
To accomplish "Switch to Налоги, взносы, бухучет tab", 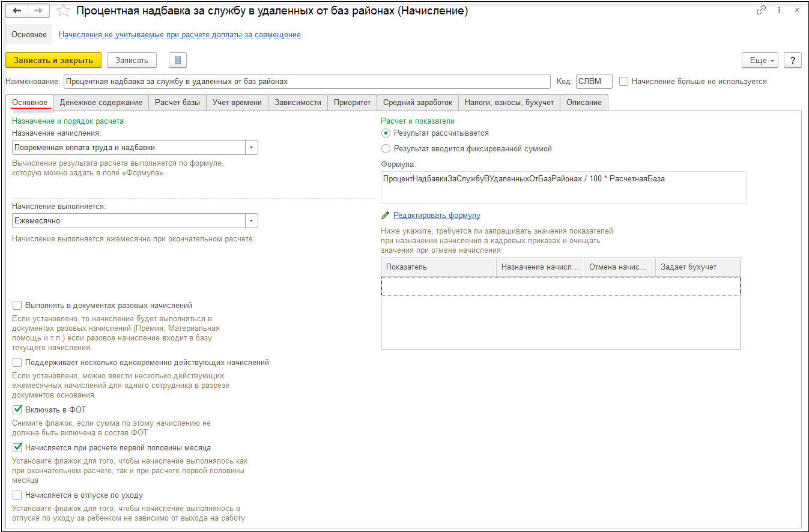I will pos(509,103).
